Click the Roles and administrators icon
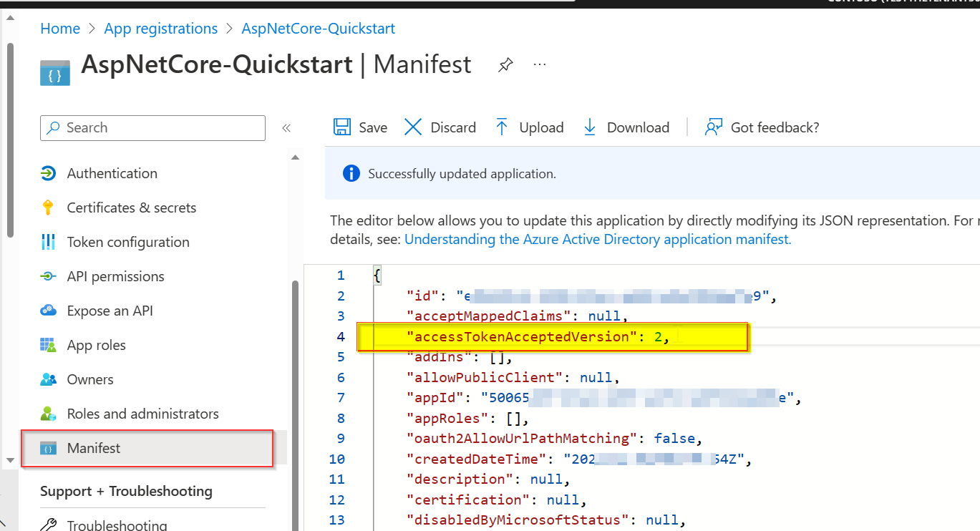The height and width of the screenshot is (531, 980). coord(48,414)
